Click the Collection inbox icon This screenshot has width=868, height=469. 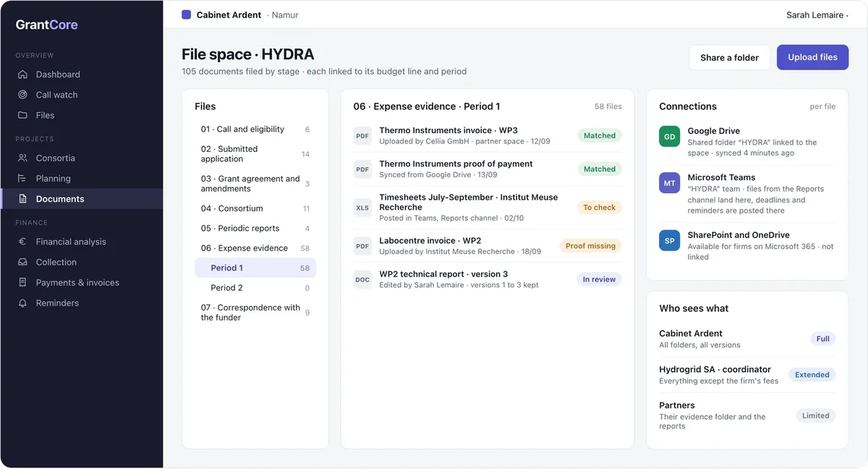pos(22,262)
